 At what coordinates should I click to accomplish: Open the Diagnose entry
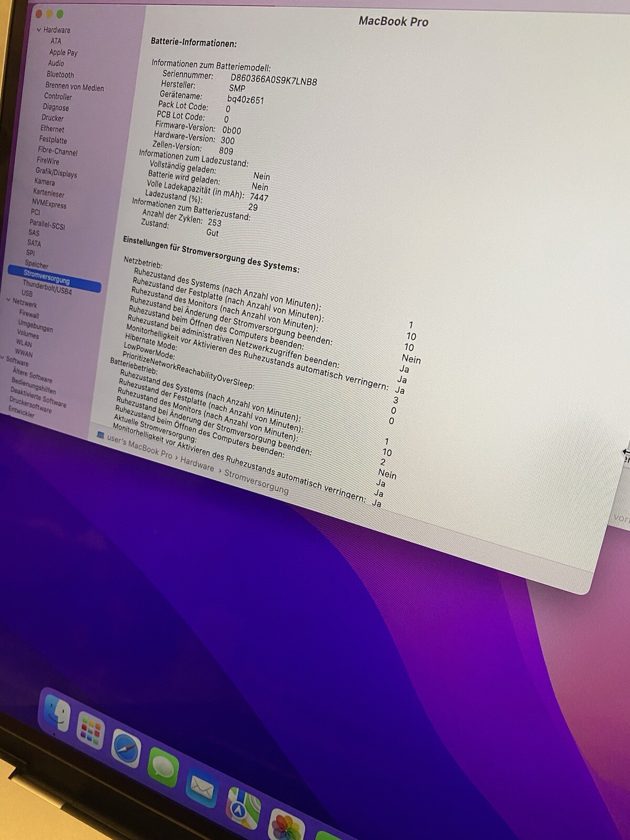[56, 107]
